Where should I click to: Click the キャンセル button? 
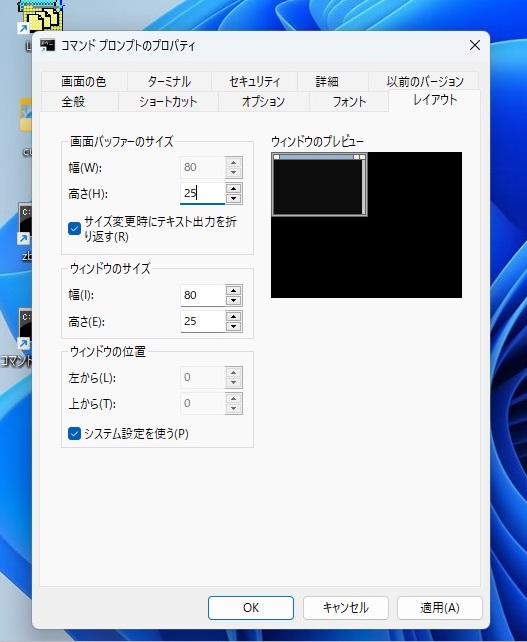point(346,608)
